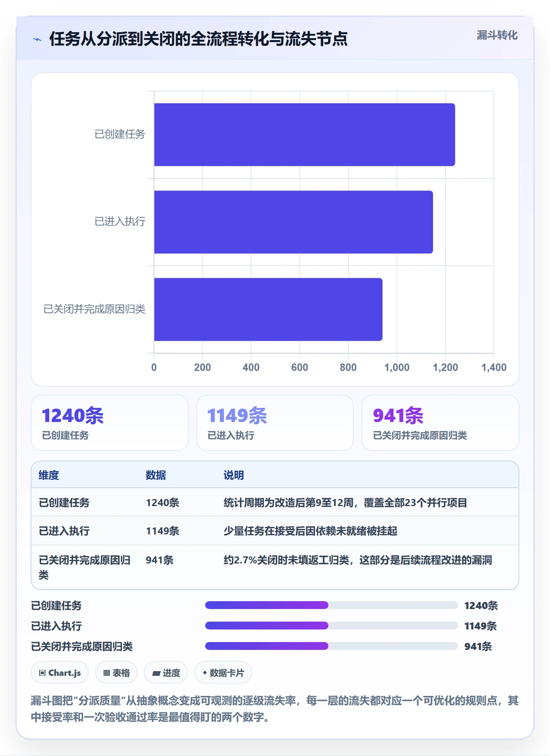Open the 1240条 data card
550x756 pixels.
pos(110,423)
